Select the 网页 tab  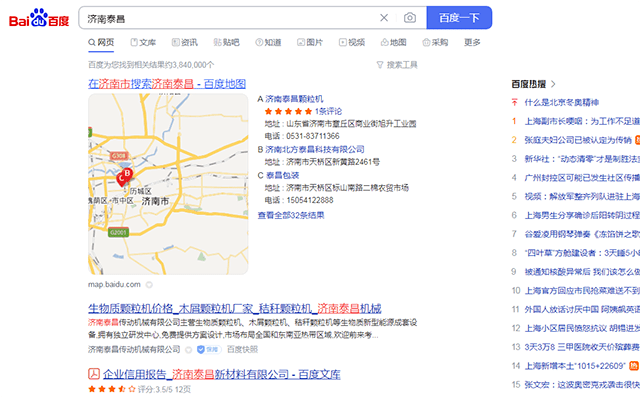tap(101, 42)
